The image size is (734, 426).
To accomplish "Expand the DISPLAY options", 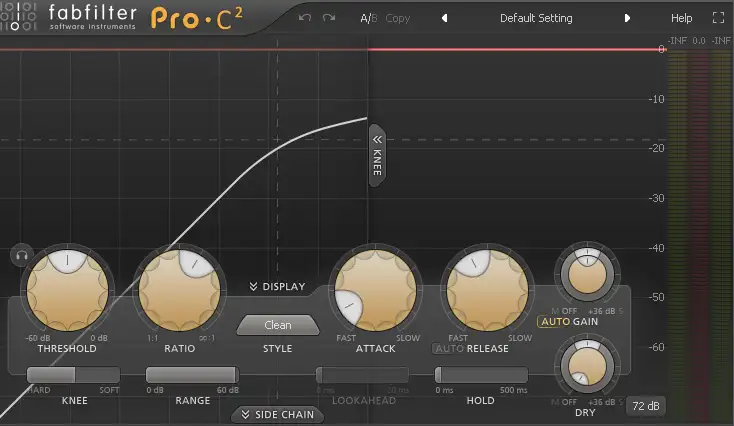I will tap(277, 286).
